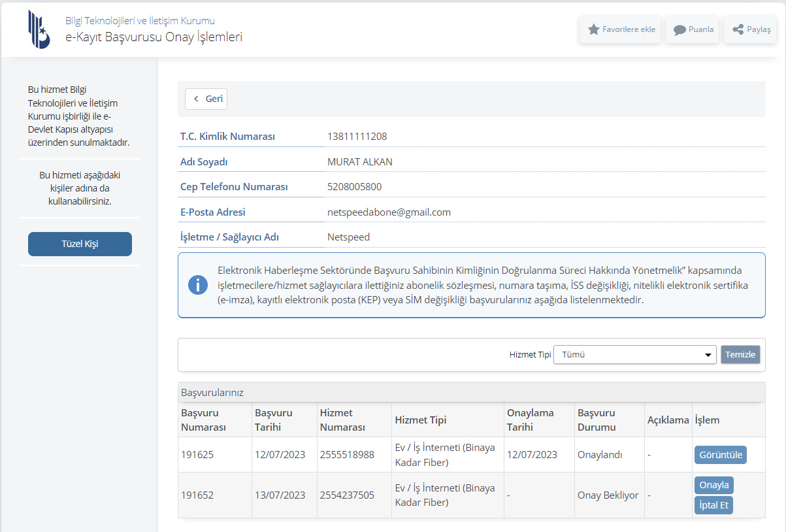
Task: Click the Onay Bekliyor status cell
Action: click(608, 495)
